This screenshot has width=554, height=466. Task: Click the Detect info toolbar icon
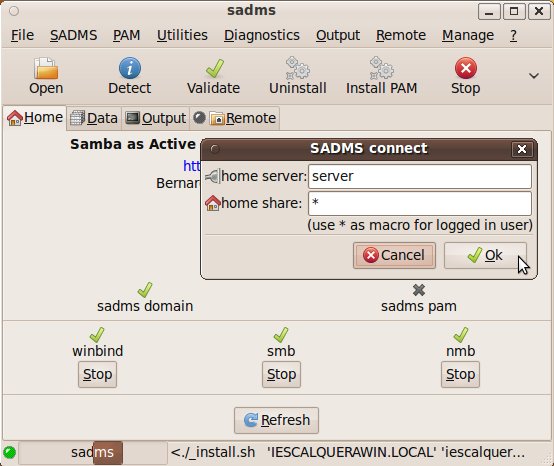[x=130, y=68]
